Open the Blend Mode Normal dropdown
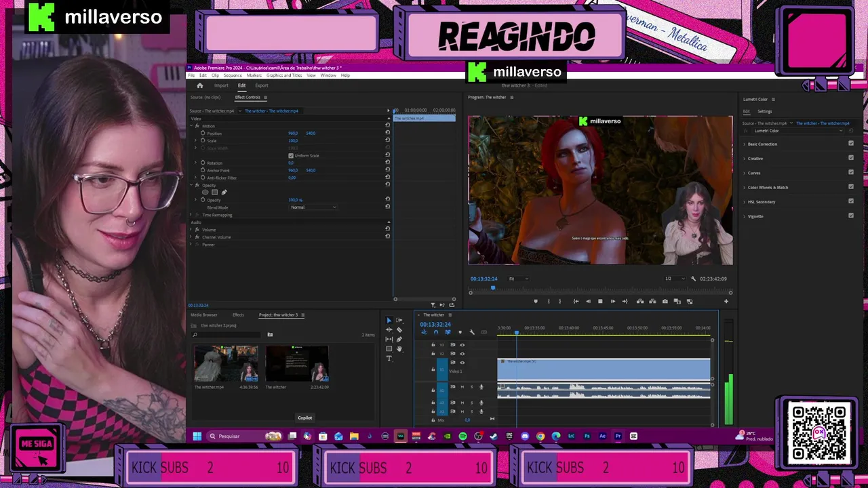Screen dimensions: 868x488 tap(313, 207)
